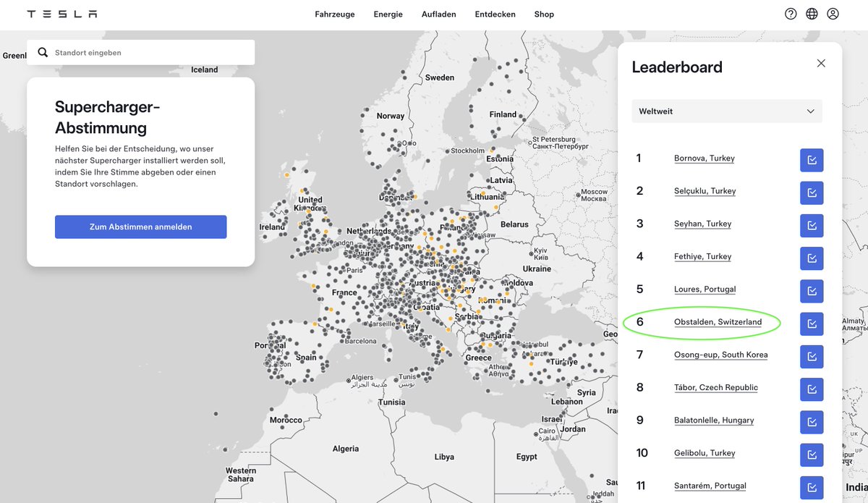
Task: Vote for Balatonlelle, Hungary
Action: point(812,423)
